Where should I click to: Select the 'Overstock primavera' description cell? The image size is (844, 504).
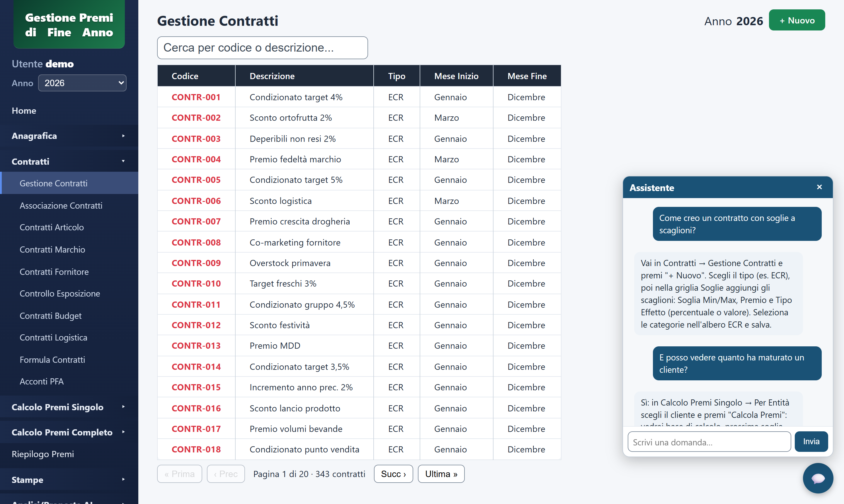pyautogui.click(x=304, y=263)
